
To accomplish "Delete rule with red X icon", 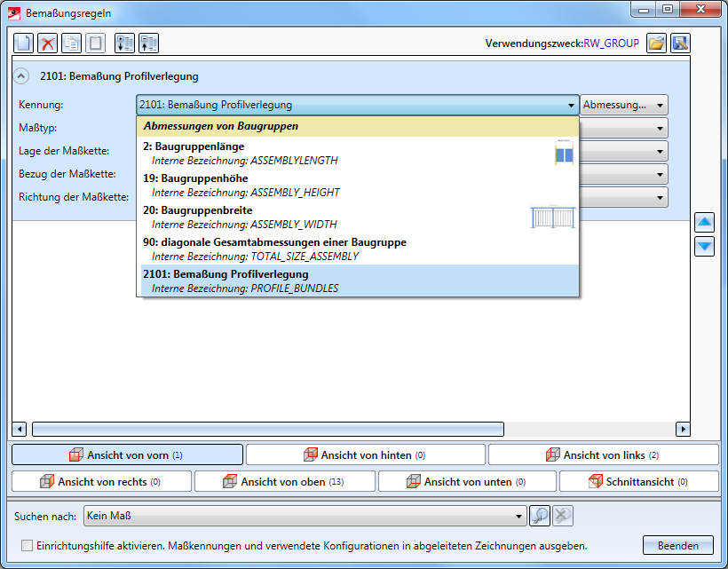I will click(47, 43).
